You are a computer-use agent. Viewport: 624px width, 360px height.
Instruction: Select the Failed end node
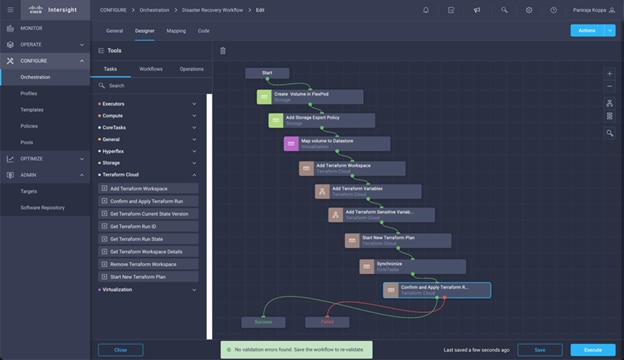click(327, 322)
